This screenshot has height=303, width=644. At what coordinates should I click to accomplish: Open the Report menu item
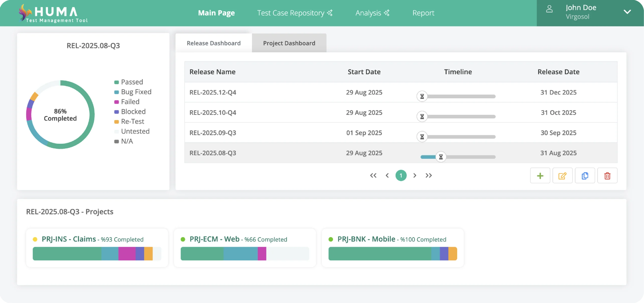click(423, 13)
